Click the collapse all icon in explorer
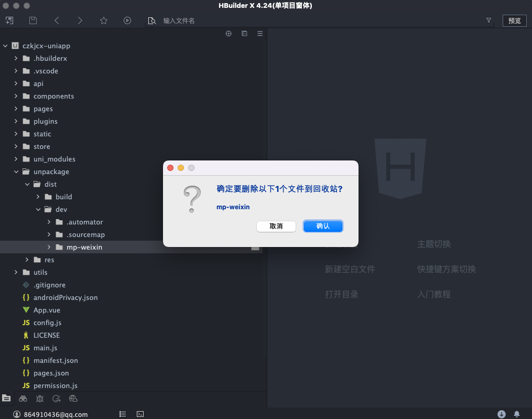 [x=244, y=33]
